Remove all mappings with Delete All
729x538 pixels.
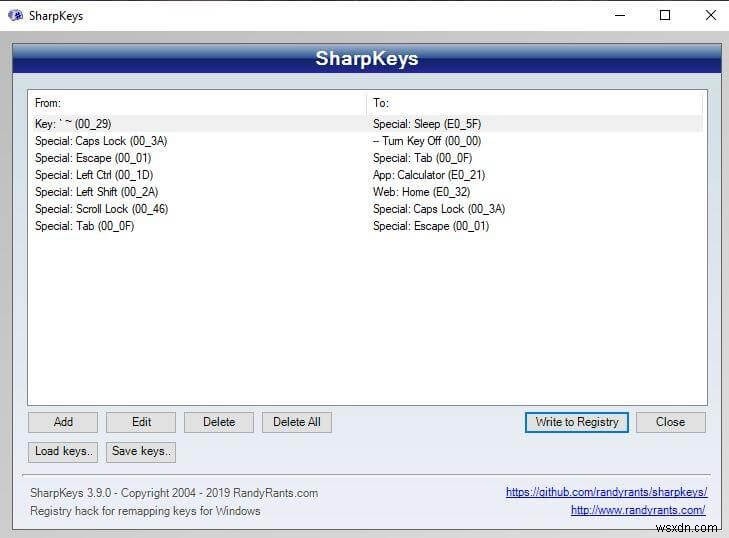[x=297, y=422]
